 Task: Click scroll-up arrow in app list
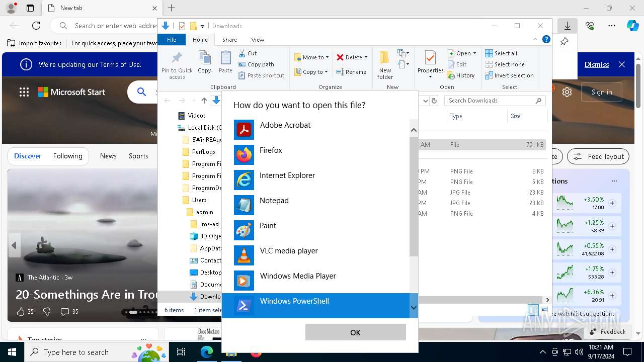tap(414, 130)
